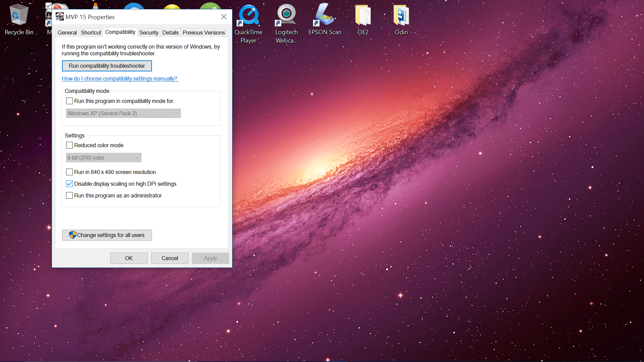Viewport: 644px width, 362px height.
Task: Select the Logitech Webcam desktop shortcut
Action: (286, 23)
